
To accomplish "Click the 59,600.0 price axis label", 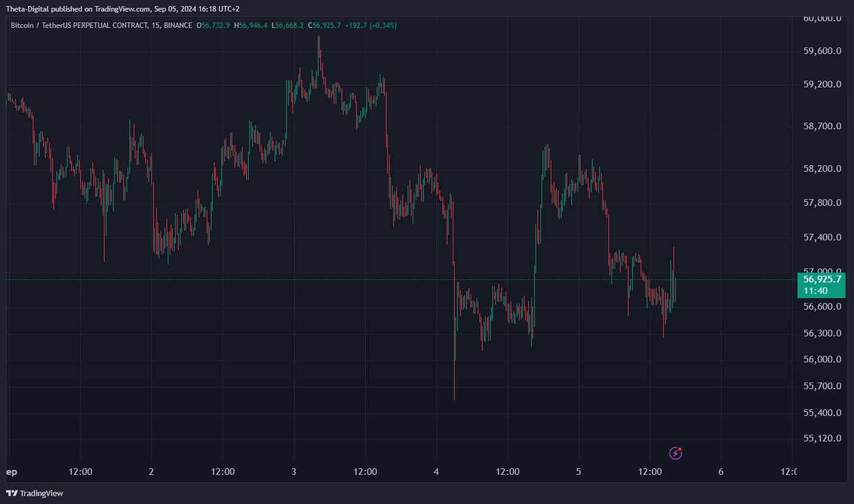I will (x=822, y=52).
